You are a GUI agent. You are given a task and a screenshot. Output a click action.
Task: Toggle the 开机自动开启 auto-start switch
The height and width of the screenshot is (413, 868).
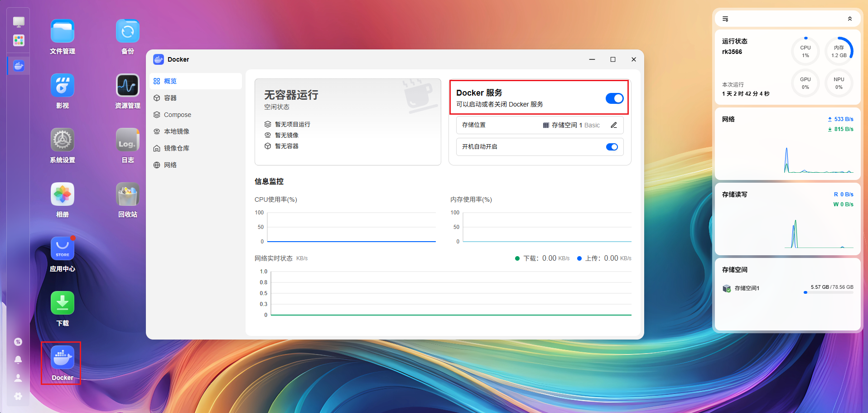pos(612,147)
